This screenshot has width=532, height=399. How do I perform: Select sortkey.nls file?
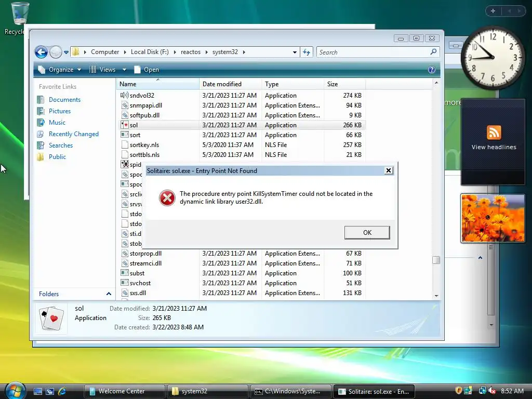(x=144, y=145)
